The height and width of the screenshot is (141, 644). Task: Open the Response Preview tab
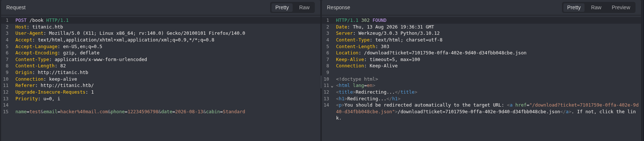click(621, 7)
